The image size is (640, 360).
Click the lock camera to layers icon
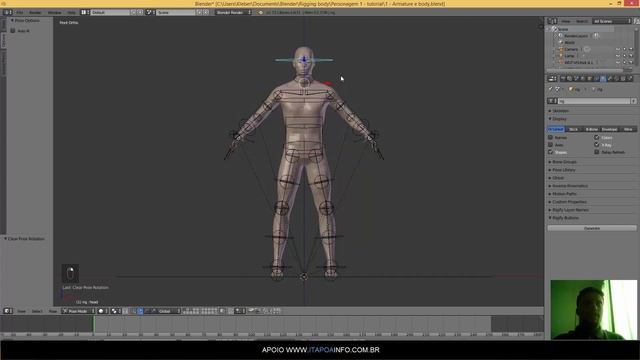tap(222, 311)
